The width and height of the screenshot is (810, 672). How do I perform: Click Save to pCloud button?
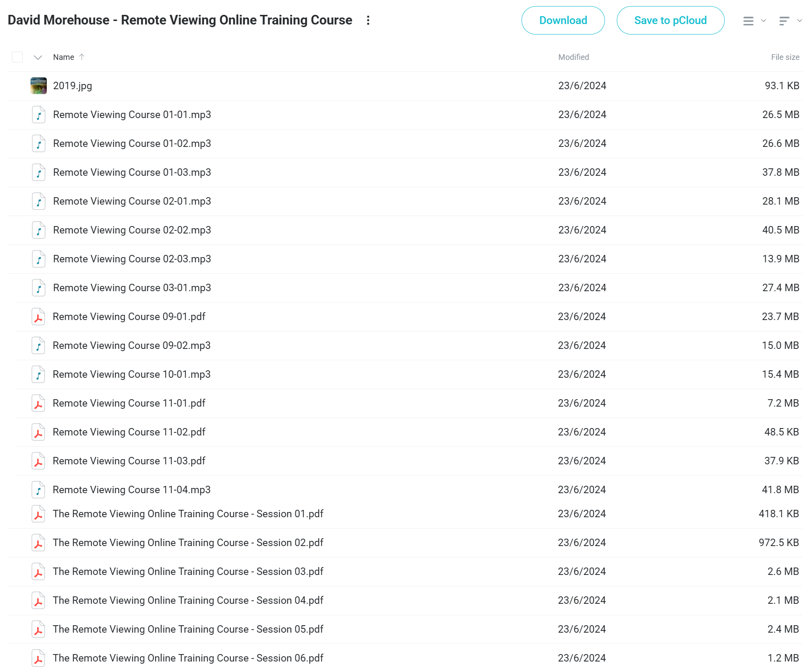670,21
